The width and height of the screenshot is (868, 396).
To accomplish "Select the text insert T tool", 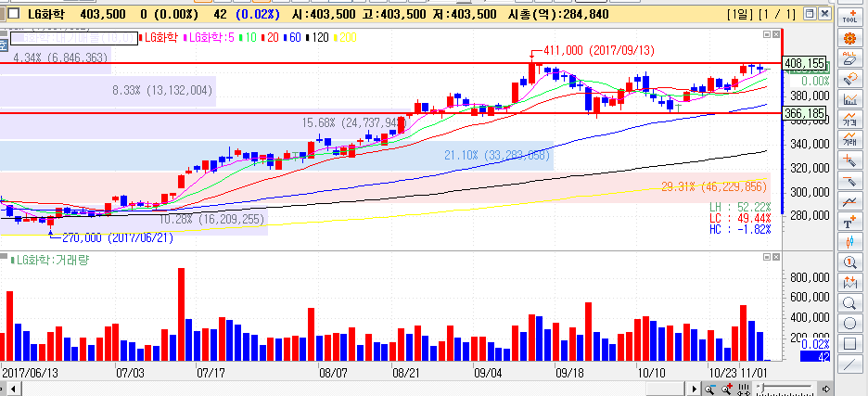I will pos(849,221).
